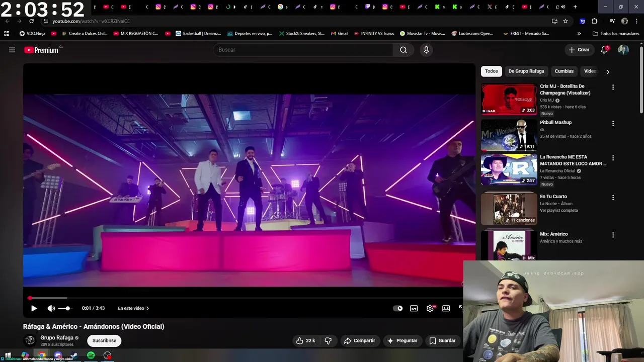The width and height of the screenshot is (644, 362).
Task: Expand hidden bookmarks with the double chevron
Action: tap(579, 34)
